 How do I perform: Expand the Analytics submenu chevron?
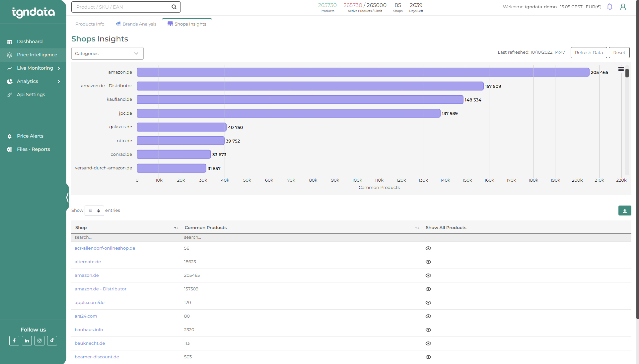pos(59,82)
